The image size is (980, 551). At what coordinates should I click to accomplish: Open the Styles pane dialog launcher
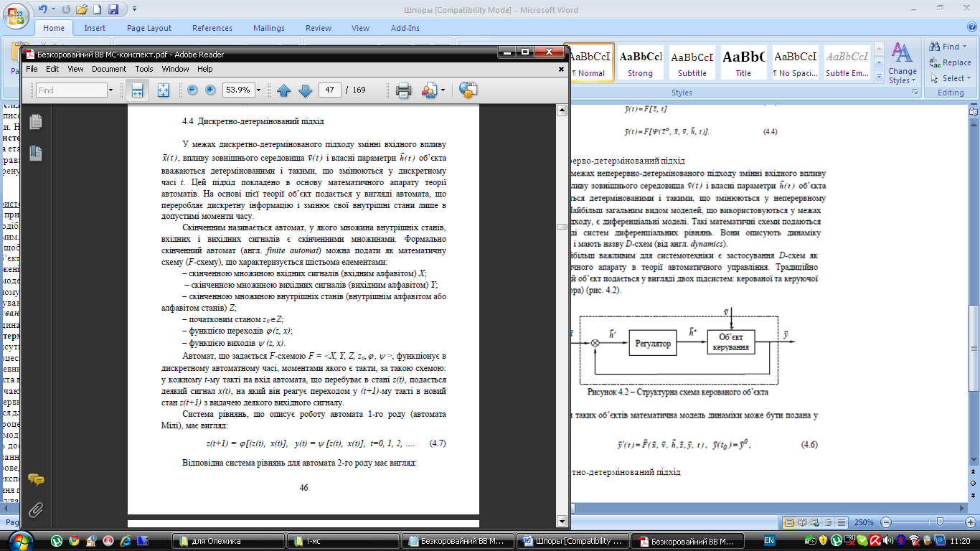click(x=915, y=93)
